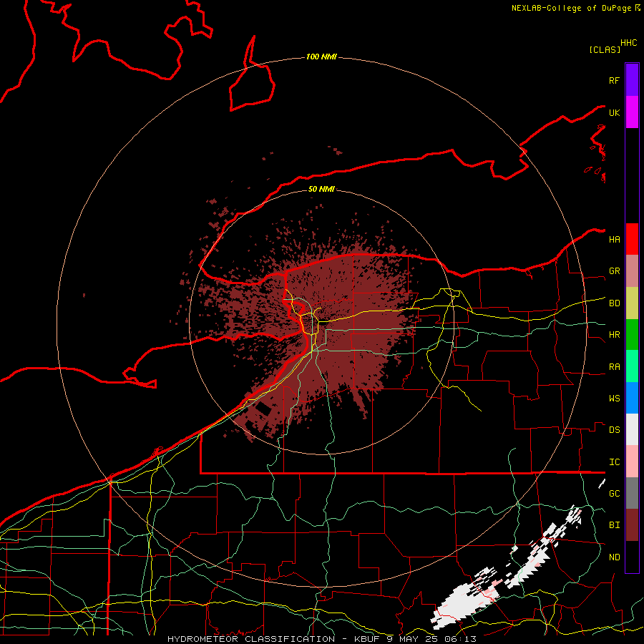This screenshot has height=644, width=644.
Task: Select the GC gray legend swatch
Action: [x=632, y=493]
